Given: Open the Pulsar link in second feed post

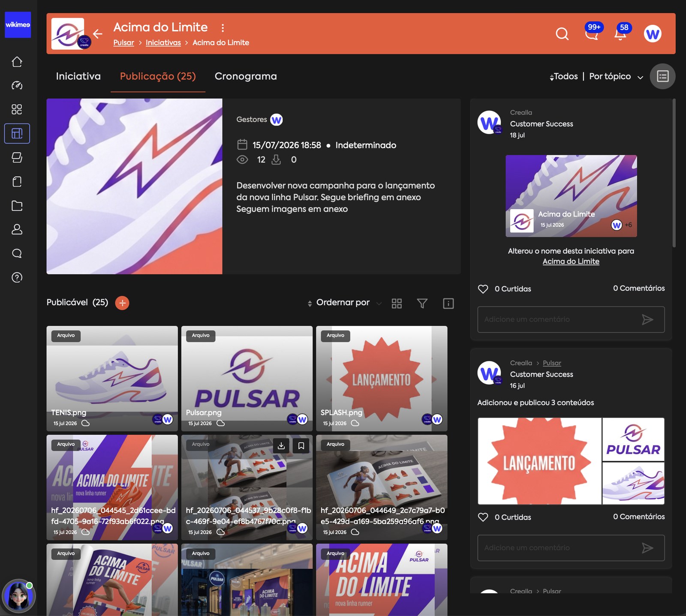Looking at the screenshot, I should (552, 363).
